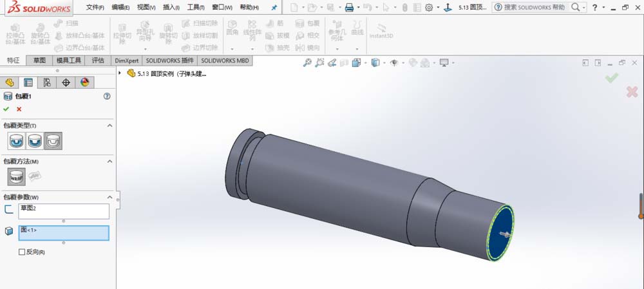Switch to the SOLIDWORKS MBD tab
644x289 pixels.
[225, 61]
